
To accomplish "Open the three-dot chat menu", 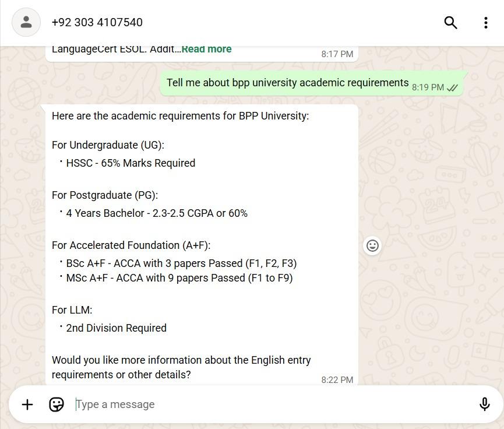I will [x=485, y=22].
